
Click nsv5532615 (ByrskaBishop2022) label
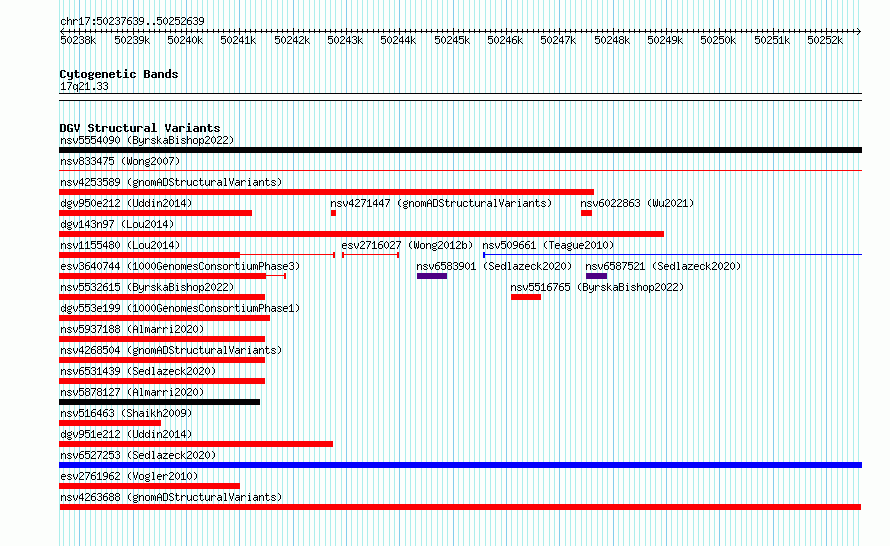tap(147, 287)
